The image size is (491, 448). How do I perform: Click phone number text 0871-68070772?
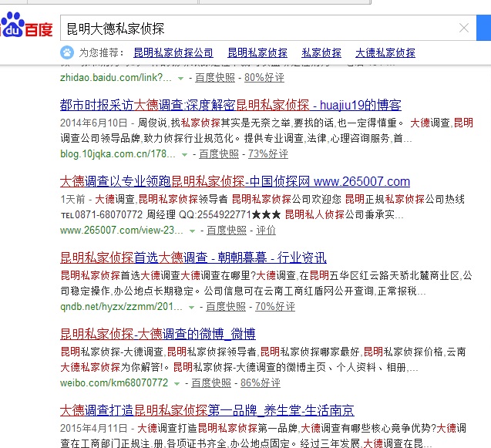click(109, 214)
